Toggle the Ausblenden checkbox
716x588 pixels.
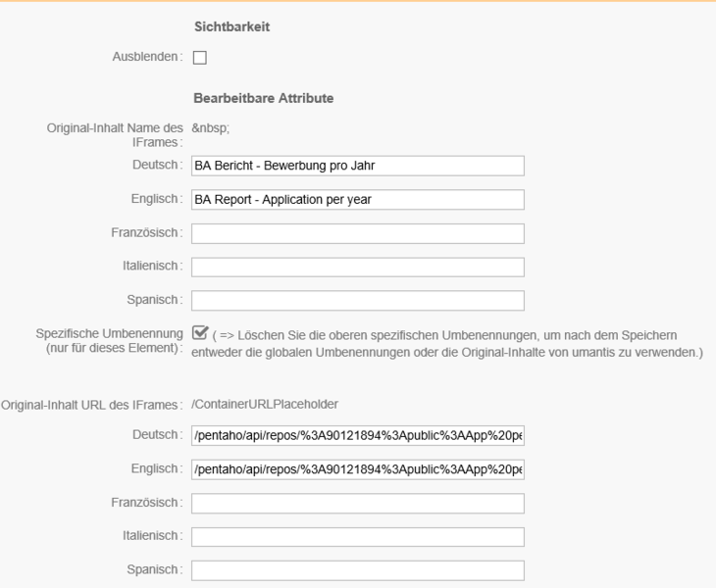click(x=200, y=58)
